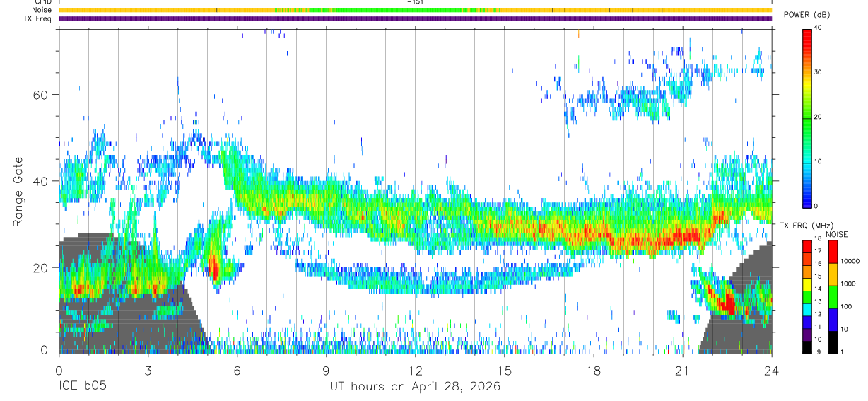The width and height of the screenshot is (868, 401).
Task: Click the UT hours axis tick "18"
Action: (593, 371)
